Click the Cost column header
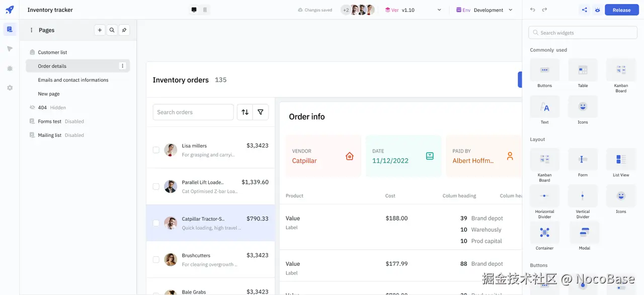This screenshot has height=295, width=644. tap(390, 196)
